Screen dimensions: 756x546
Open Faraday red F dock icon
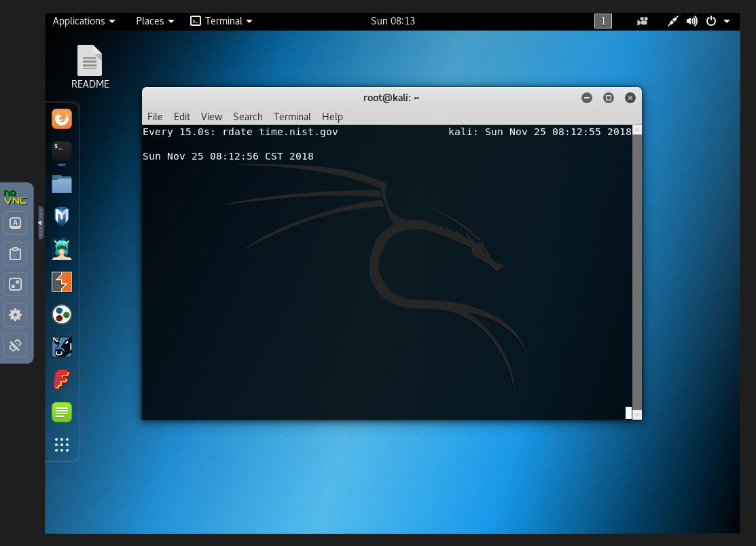point(62,380)
